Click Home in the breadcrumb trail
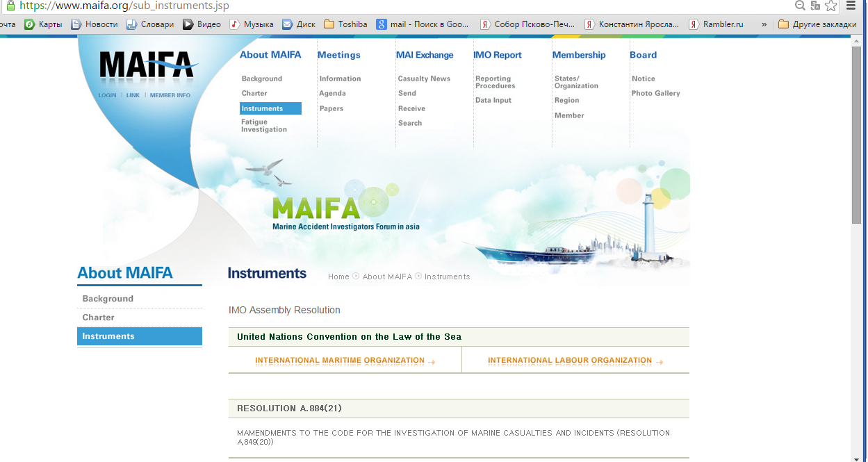The image size is (868, 462). [x=338, y=277]
